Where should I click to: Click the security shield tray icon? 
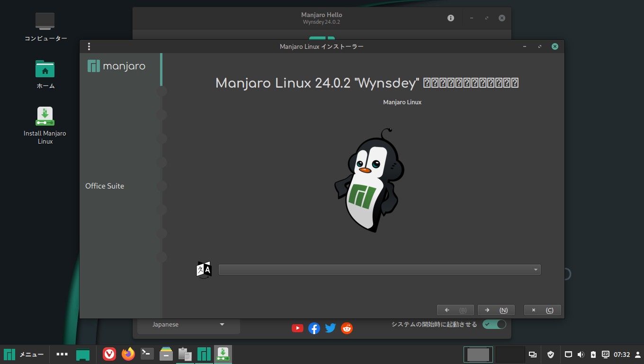pyautogui.click(x=551, y=355)
